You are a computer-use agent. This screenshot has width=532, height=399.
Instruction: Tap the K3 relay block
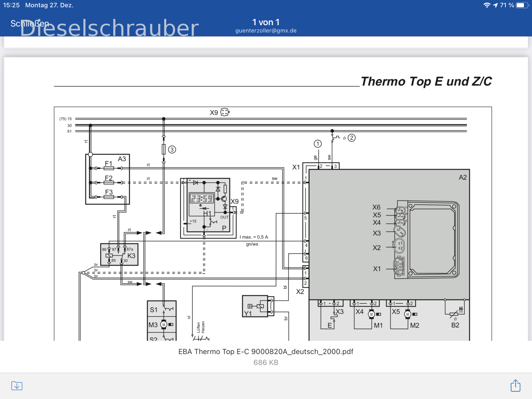(x=119, y=255)
